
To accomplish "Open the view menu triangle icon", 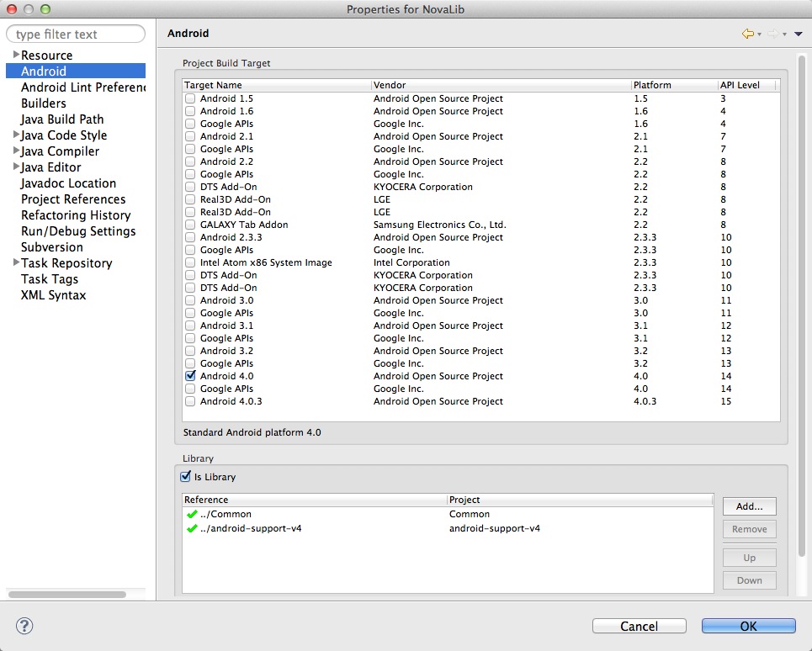I will point(799,34).
